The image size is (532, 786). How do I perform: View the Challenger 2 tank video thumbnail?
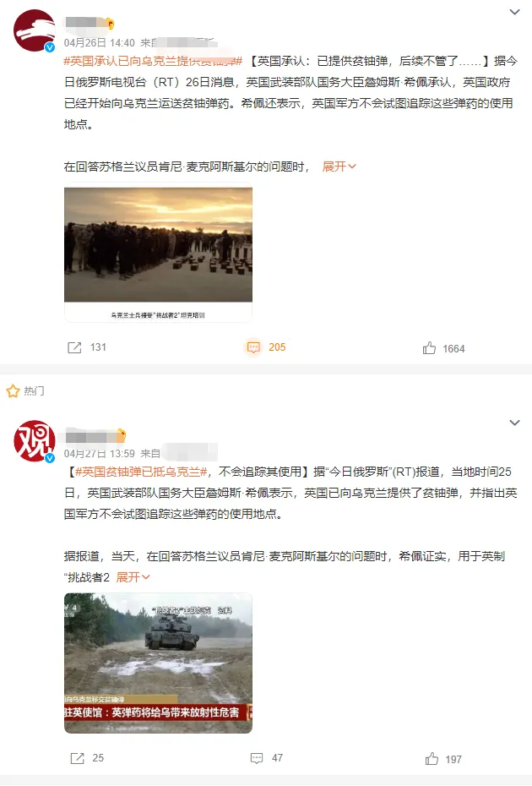pyautogui.click(x=158, y=663)
